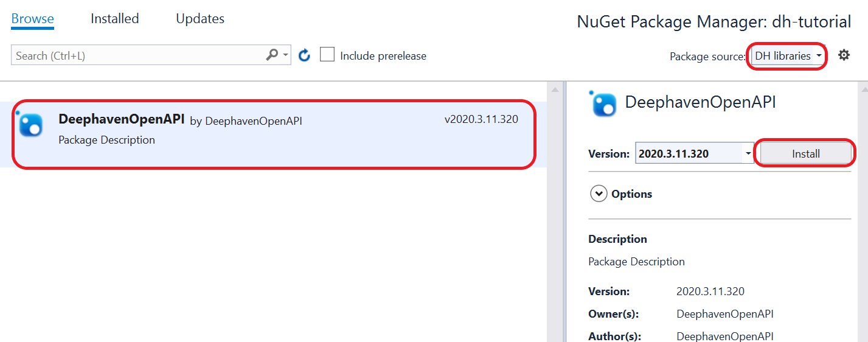Click details pane scrollbar up arrow
The width and height of the screenshot is (868, 342).
click(x=862, y=90)
